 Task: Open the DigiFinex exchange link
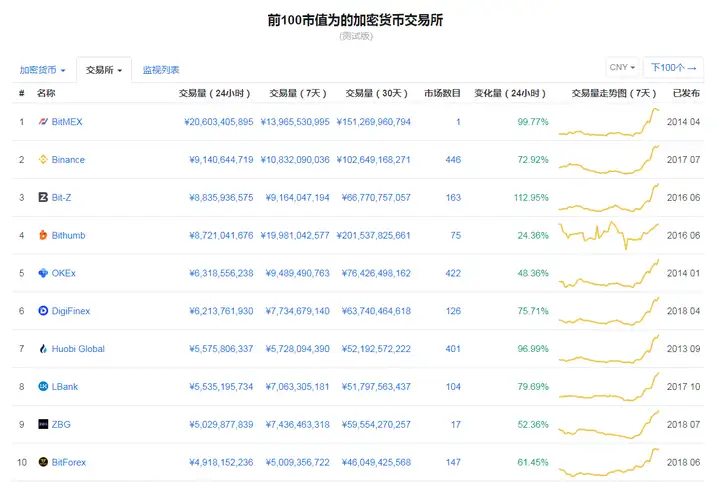point(71,311)
